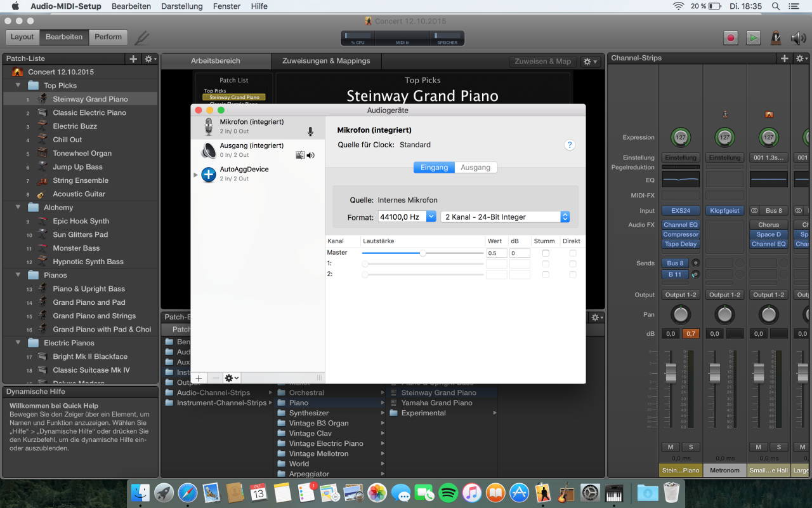Solo the Steinway Piano channel strip
The height and width of the screenshot is (508, 812).
pos(691,447)
